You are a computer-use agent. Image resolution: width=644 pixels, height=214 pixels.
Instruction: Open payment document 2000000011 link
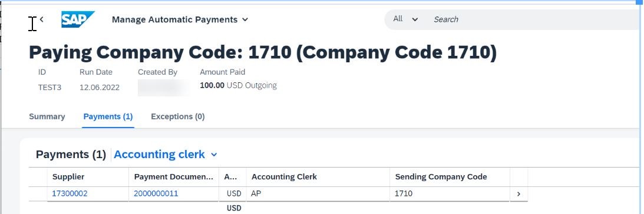[x=156, y=193]
